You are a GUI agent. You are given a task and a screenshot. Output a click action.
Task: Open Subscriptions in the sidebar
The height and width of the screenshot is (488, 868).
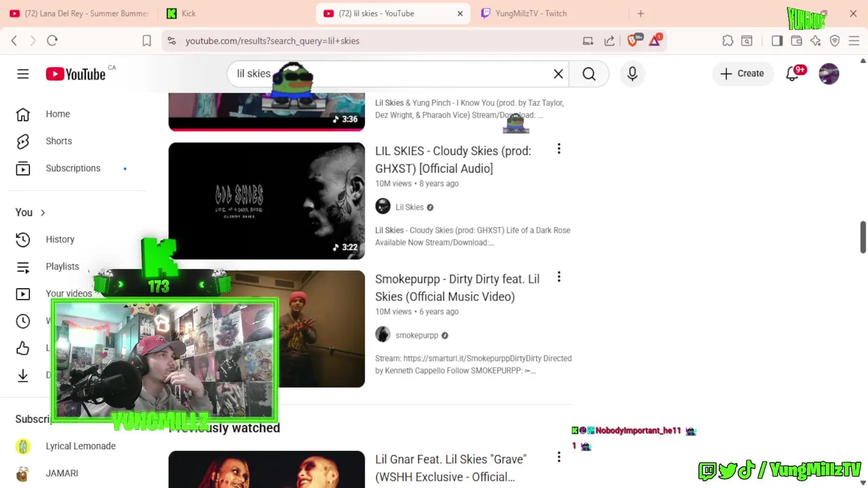(x=73, y=168)
